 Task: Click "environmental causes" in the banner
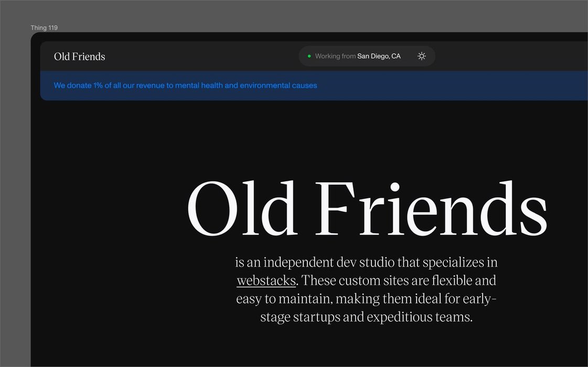[278, 85]
